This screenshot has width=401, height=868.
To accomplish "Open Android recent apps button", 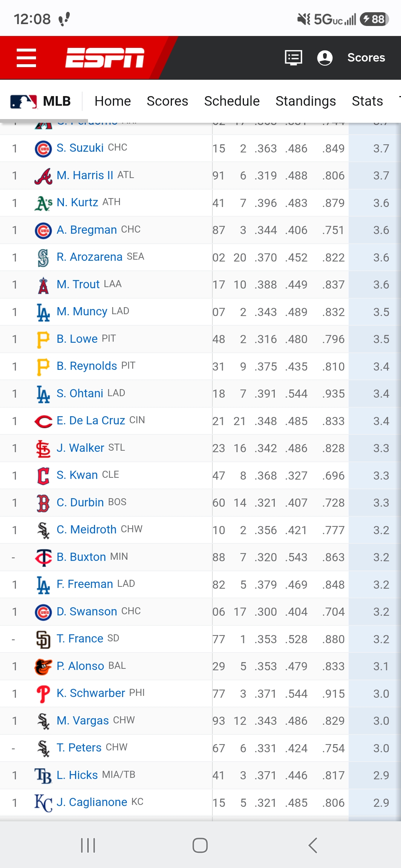I will [x=88, y=845].
